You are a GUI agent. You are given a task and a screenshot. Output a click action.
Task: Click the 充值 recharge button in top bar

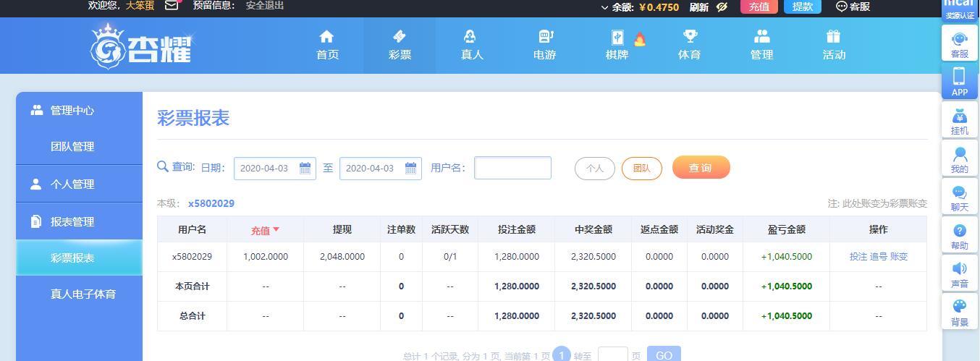(x=759, y=7)
